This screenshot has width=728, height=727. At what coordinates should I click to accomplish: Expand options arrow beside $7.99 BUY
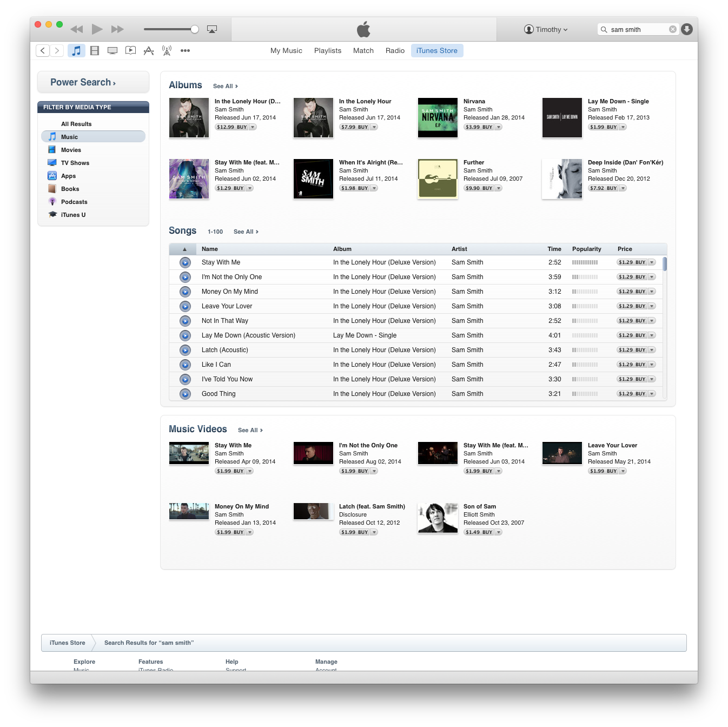click(x=374, y=127)
